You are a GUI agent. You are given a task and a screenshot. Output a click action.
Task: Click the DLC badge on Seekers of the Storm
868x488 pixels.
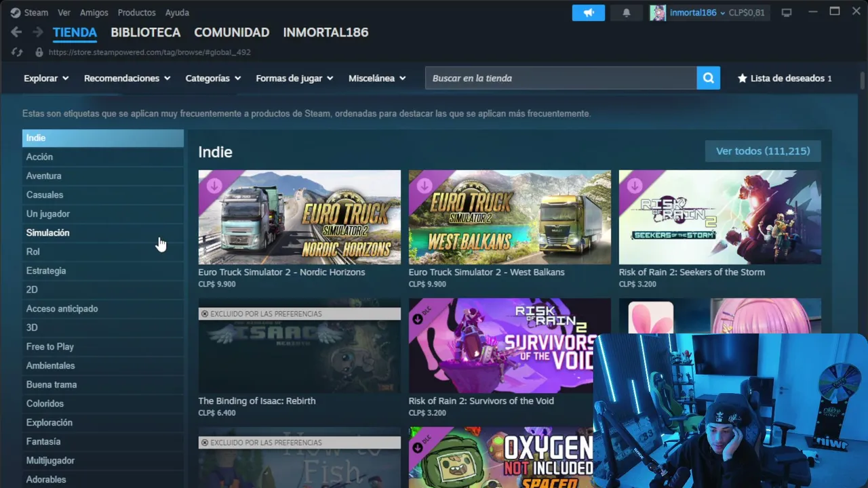(x=635, y=186)
